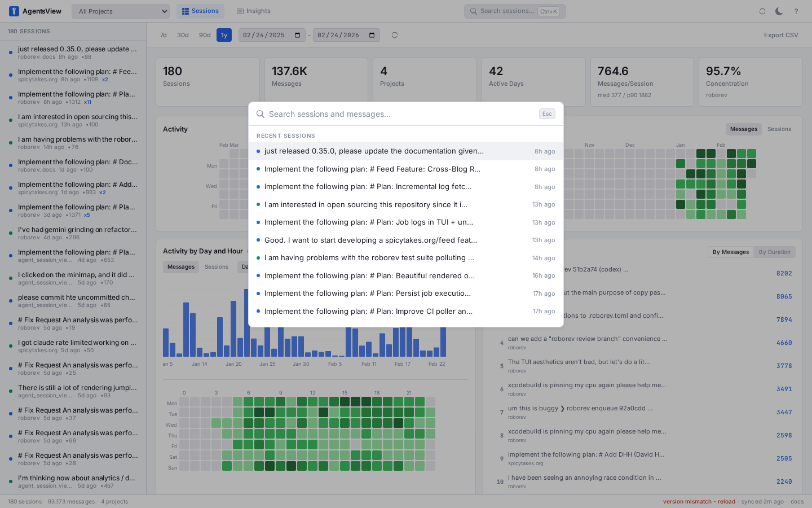Select the 1y time range option

[x=224, y=35]
